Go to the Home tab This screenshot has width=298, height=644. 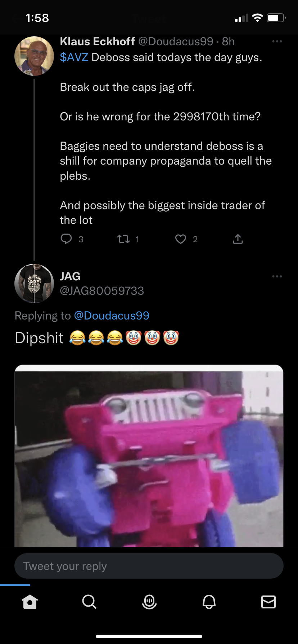coord(30,602)
